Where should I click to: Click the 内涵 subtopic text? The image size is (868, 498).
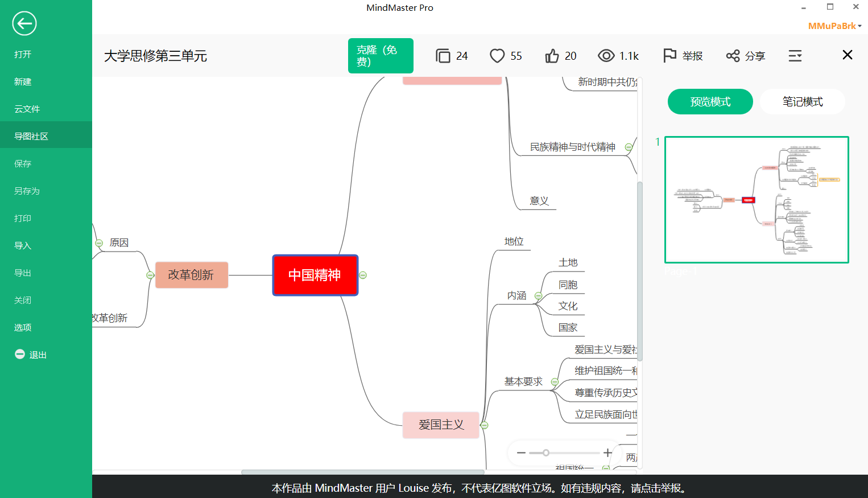point(516,296)
